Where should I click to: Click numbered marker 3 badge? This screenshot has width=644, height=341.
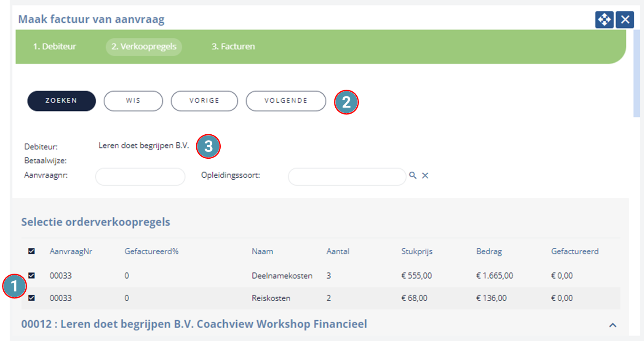(208, 147)
